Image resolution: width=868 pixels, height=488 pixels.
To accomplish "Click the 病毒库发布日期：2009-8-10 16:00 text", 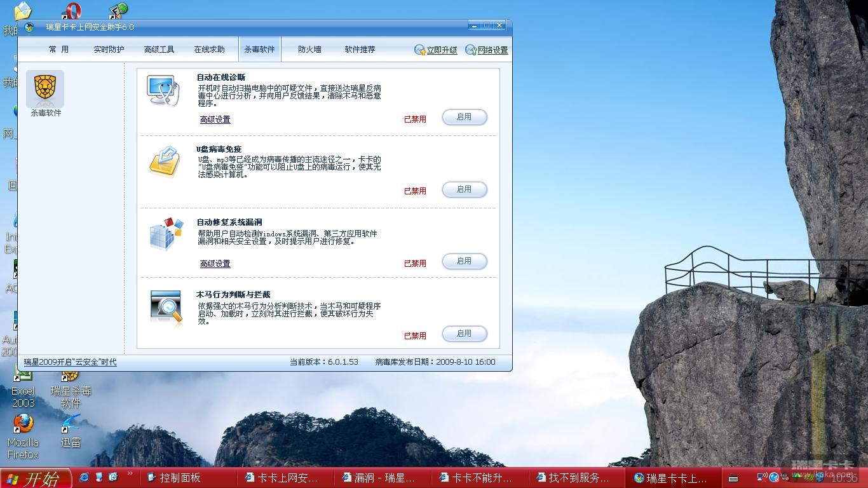I will (435, 362).
